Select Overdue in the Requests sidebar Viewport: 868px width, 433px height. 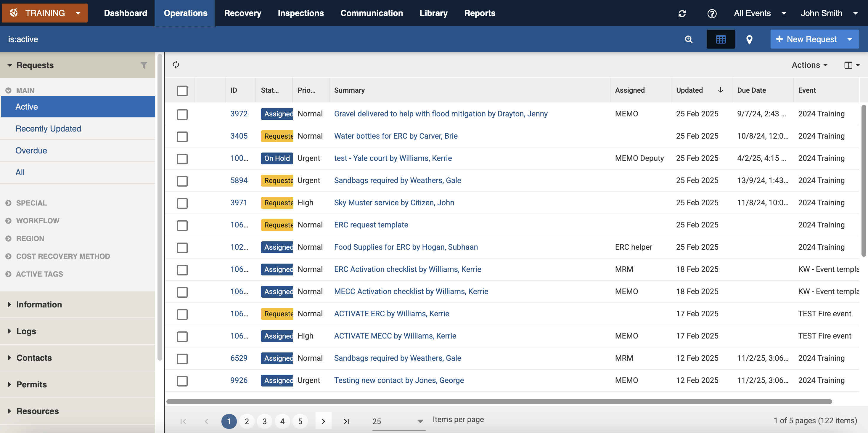tap(31, 150)
